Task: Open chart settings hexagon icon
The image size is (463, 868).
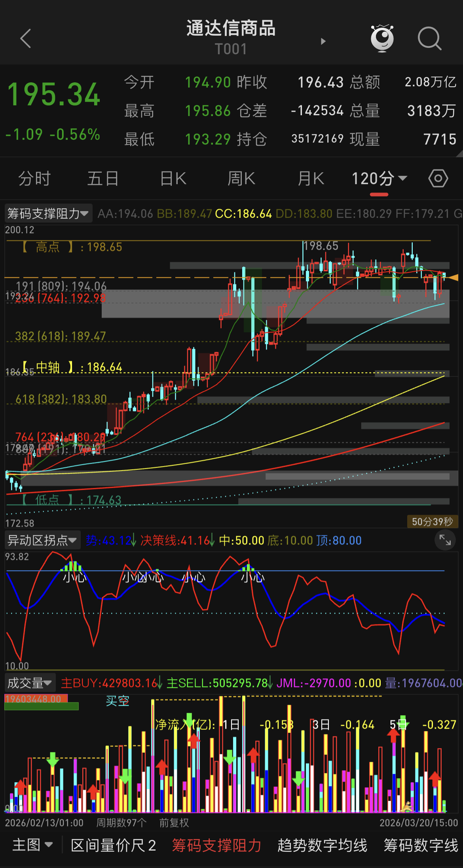Action: point(438,179)
